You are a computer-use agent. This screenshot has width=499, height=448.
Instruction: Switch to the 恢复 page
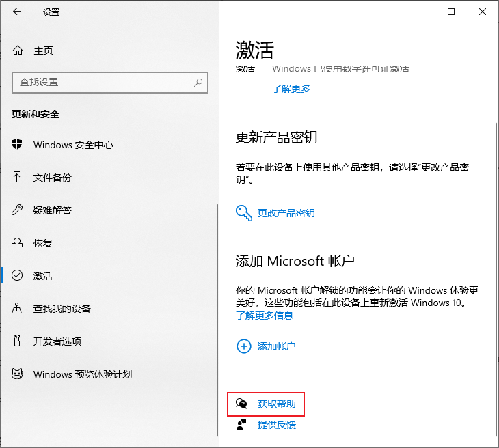(43, 243)
